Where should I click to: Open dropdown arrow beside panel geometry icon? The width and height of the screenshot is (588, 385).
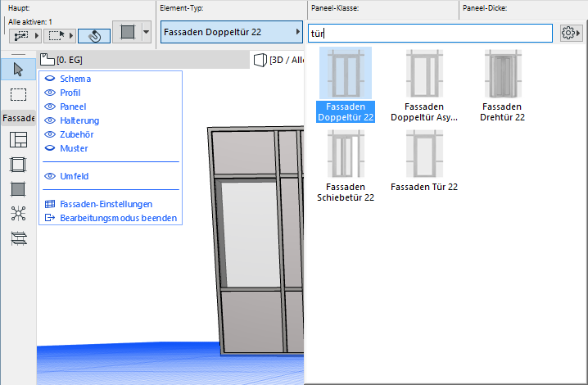[x=147, y=32]
